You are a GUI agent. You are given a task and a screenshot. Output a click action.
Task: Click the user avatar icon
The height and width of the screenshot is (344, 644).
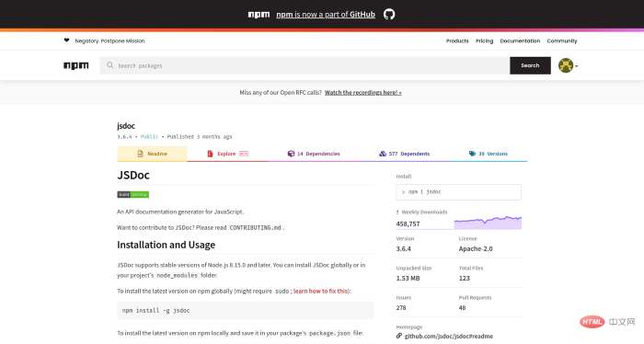coord(566,65)
